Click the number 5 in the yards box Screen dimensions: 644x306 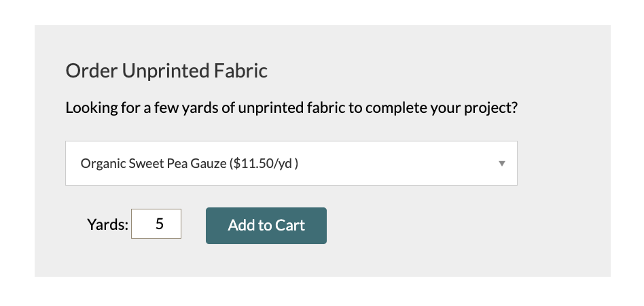160,224
